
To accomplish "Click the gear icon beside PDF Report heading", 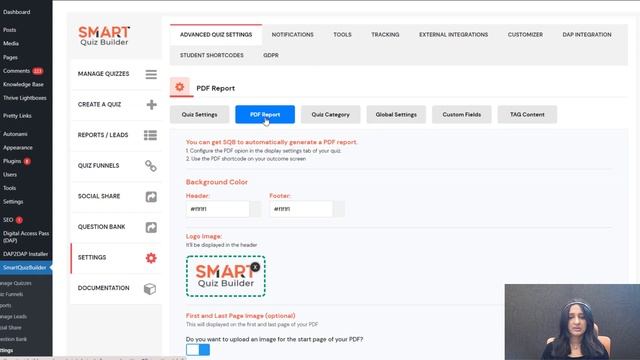I will click(x=180, y=87).
